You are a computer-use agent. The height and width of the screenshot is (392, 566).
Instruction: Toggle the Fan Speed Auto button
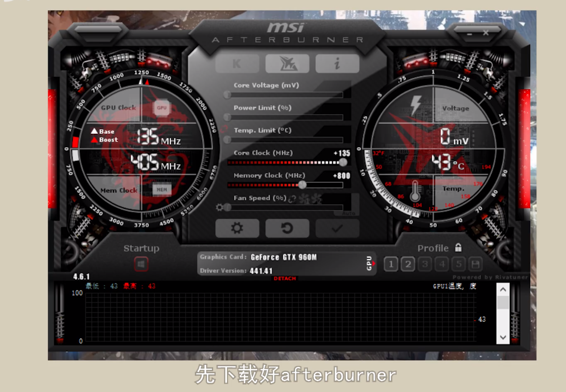tap(349, 213)
